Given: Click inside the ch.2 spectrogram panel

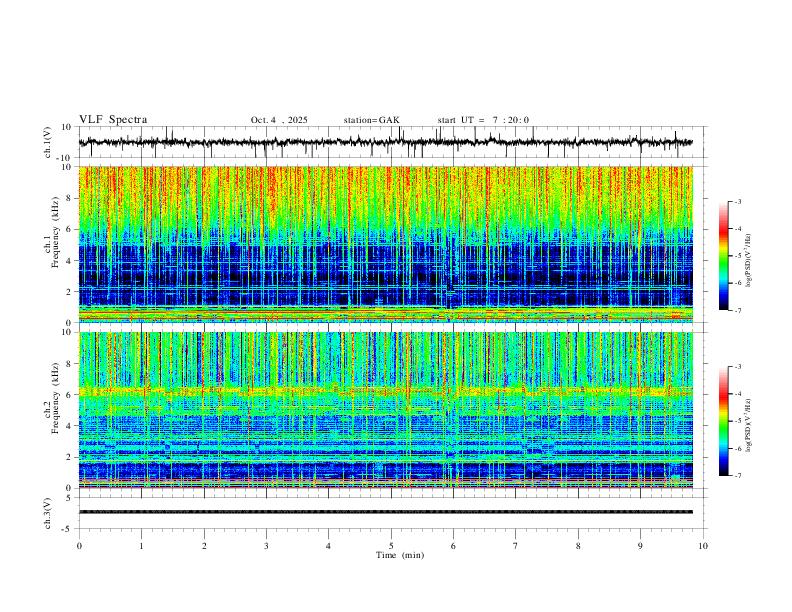Looking at the screenshot, I should (385, 410).
